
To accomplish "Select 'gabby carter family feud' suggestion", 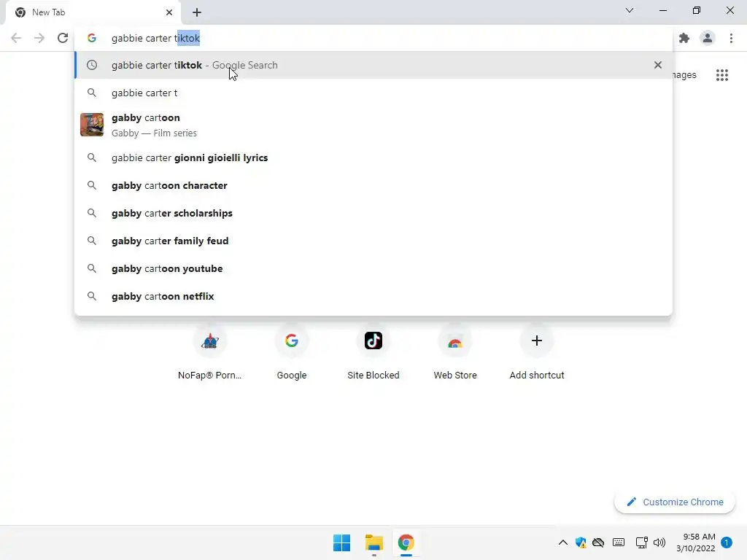I will [373, 241].
